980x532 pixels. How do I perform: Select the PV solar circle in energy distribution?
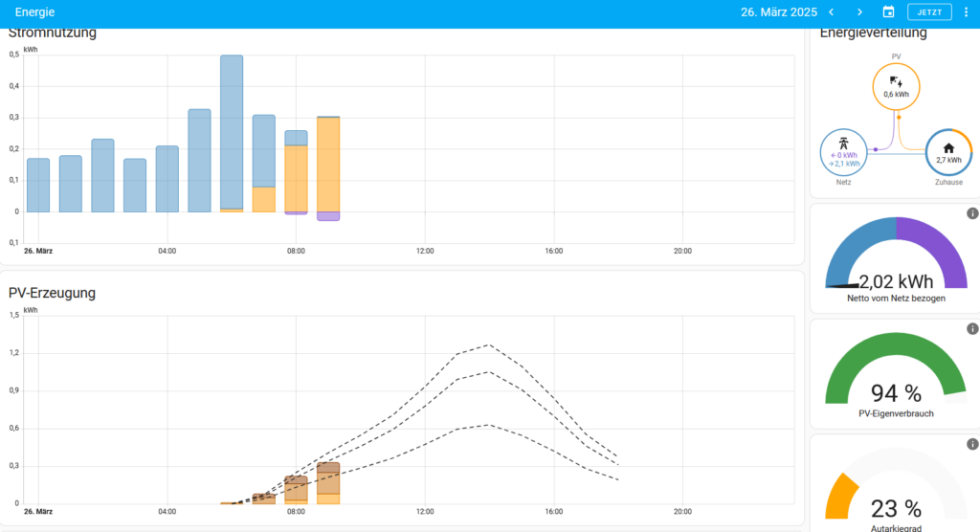point(896,88)
